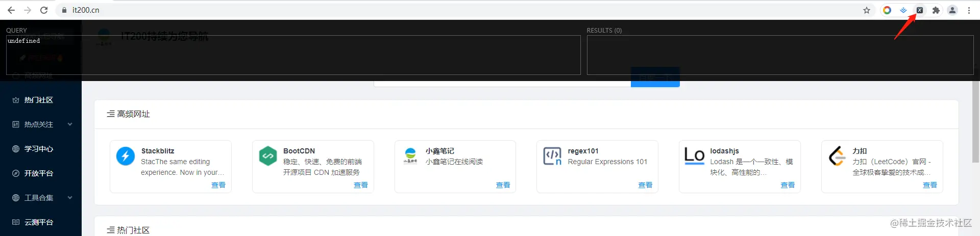Click the page's vertical scrollbar thumb
Image resolution: width=980 pixels, height=236 pixels.
click(x=975, y=121)
